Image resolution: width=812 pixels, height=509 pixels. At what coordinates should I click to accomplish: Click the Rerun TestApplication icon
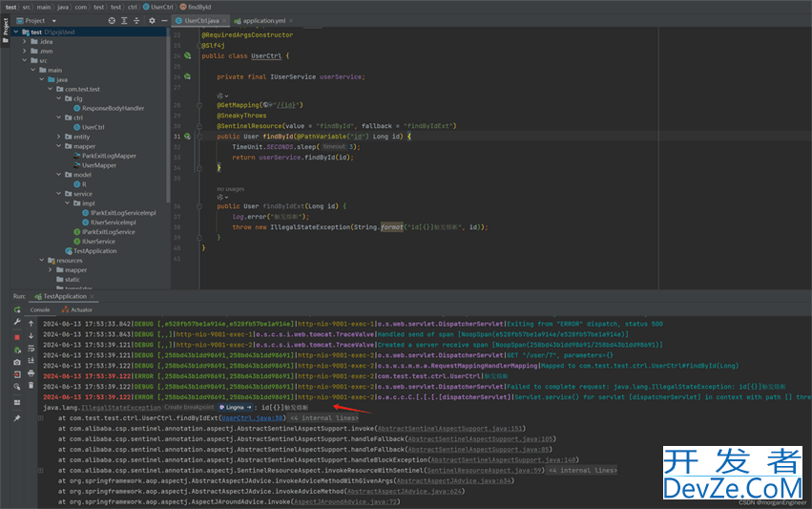pos(17,310)
